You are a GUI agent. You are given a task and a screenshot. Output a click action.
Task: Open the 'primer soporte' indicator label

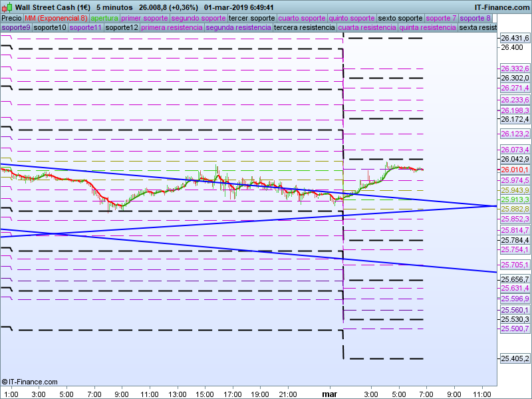click(x=145, y=18)
